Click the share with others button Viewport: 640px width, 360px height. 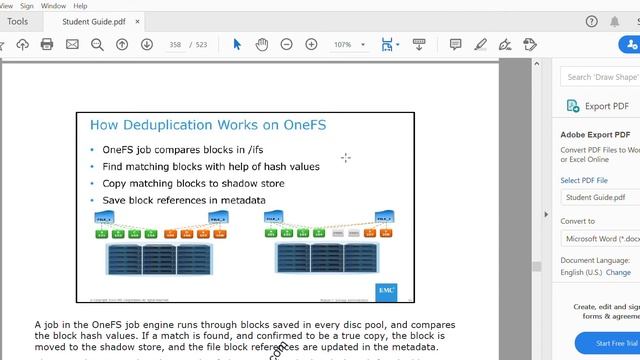coord(631,44)
